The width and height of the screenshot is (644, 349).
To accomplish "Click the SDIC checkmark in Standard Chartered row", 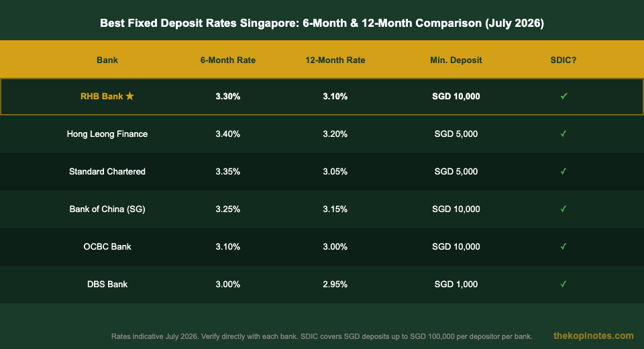I will [x=563, y=171].
